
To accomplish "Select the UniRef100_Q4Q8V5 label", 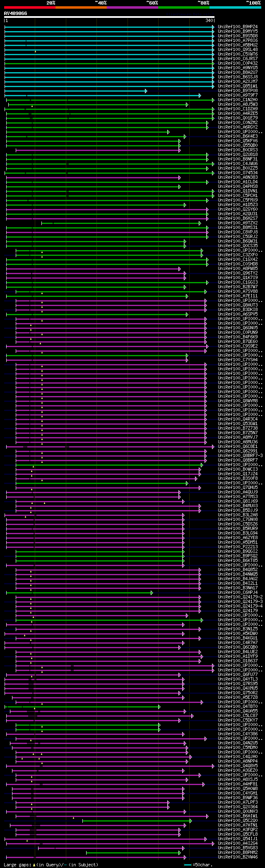I will pyautogui.click(x=238, y=766).
